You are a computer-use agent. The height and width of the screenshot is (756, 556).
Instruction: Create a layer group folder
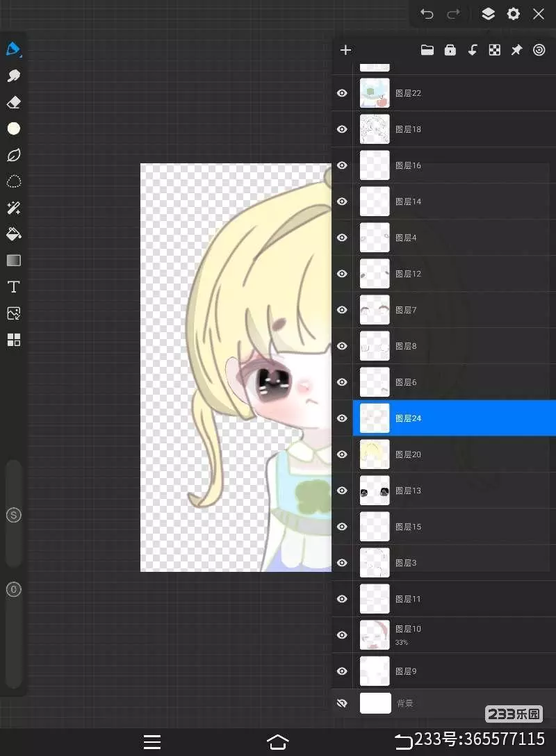tap(427, 50)
